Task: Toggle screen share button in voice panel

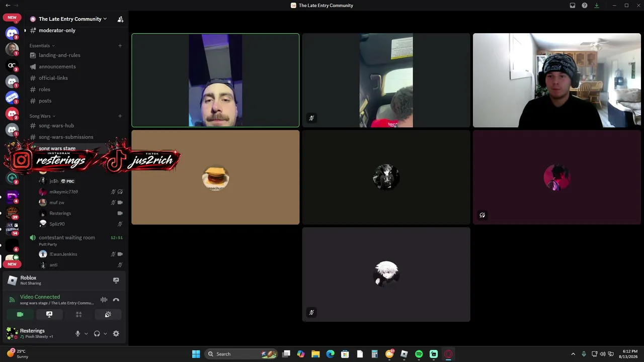Action: tap(49, 314)
